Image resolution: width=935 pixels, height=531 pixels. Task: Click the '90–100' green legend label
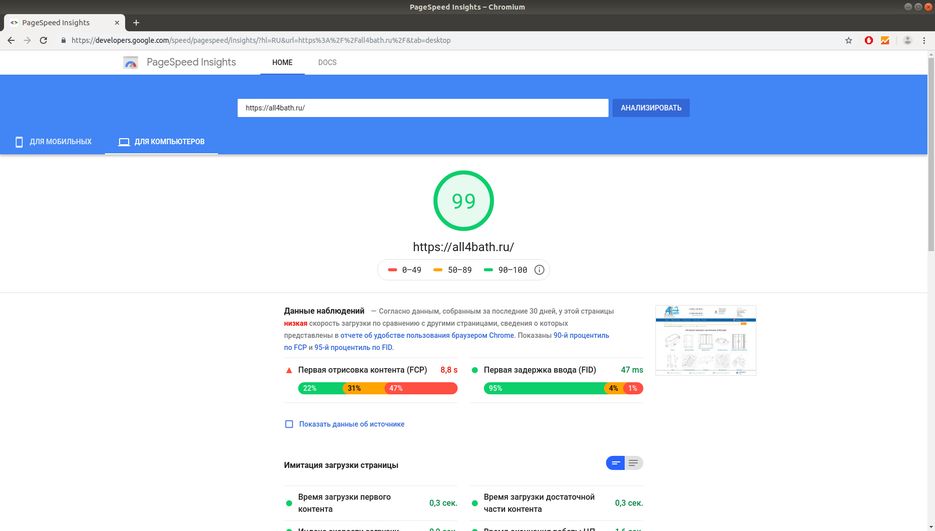click(x=513, y=270)
